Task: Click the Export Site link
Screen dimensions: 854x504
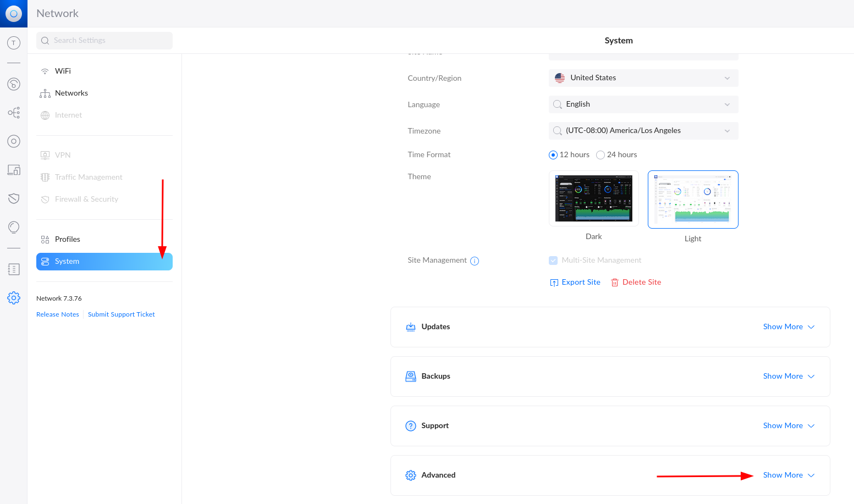Action: 575,282
